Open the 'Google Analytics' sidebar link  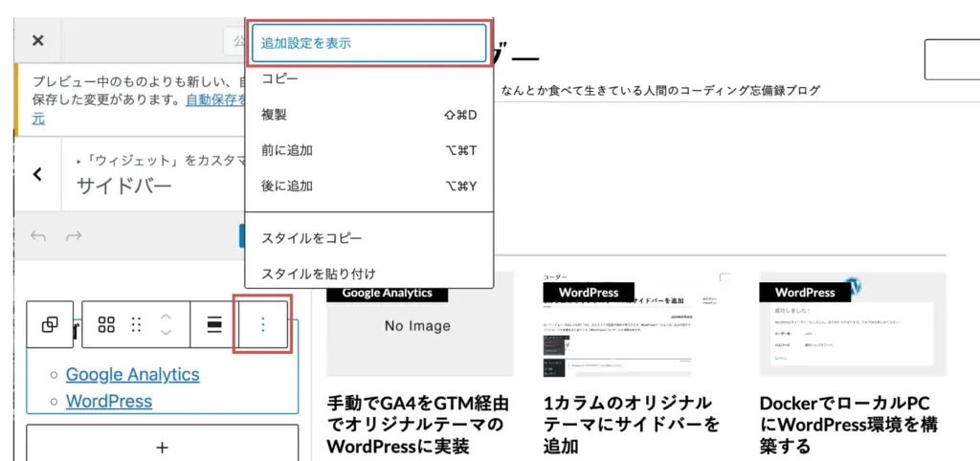tap(132, 374)
